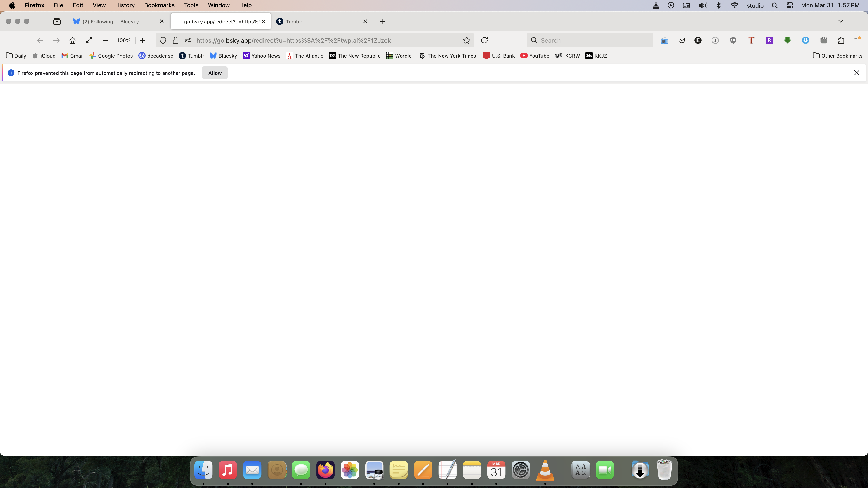
Task: Go back with the back arrow button
Action: coord(40,40)
